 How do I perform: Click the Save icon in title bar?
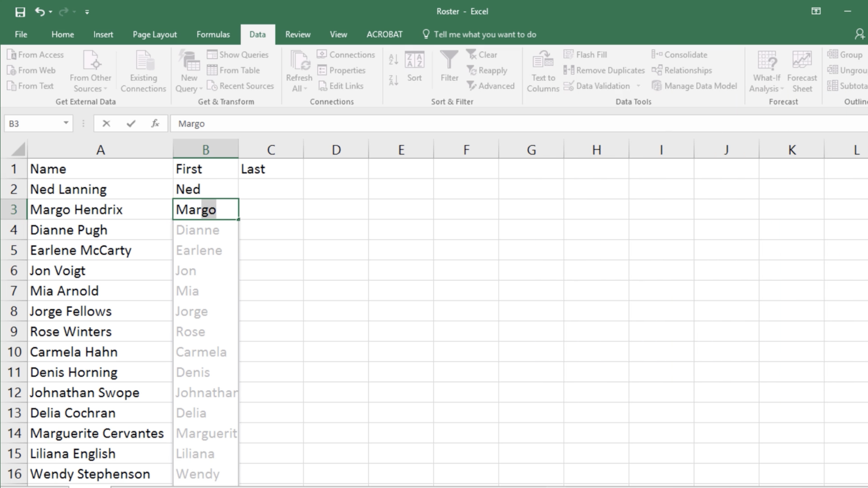[x=20, y=12]
